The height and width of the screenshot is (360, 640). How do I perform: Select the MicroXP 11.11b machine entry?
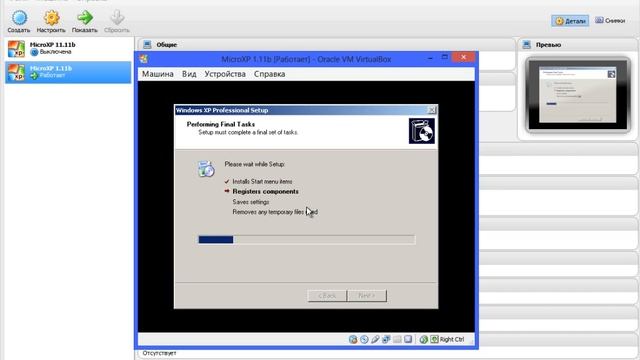pos(68,49)
